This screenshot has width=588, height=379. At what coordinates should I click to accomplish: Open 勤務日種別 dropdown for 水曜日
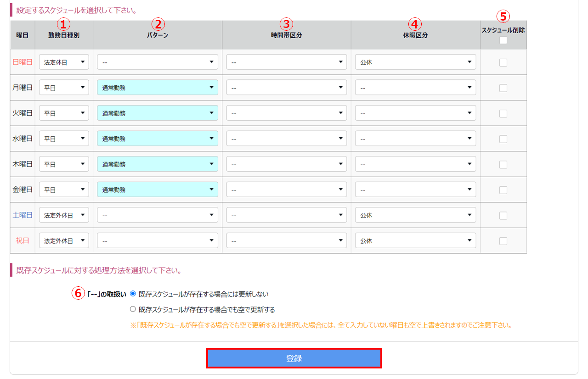pyautogui.click(x=64, y=139)
